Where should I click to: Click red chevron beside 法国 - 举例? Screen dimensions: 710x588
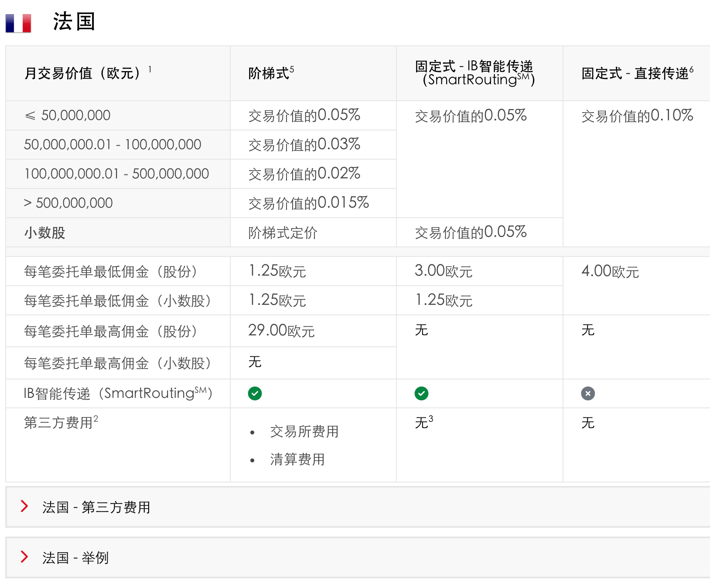24,557
